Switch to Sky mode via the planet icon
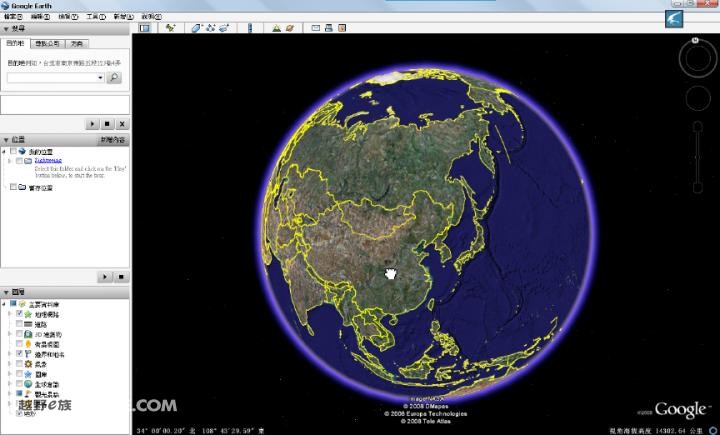Screen dimensions: 720x435 [x=290, y=28]
